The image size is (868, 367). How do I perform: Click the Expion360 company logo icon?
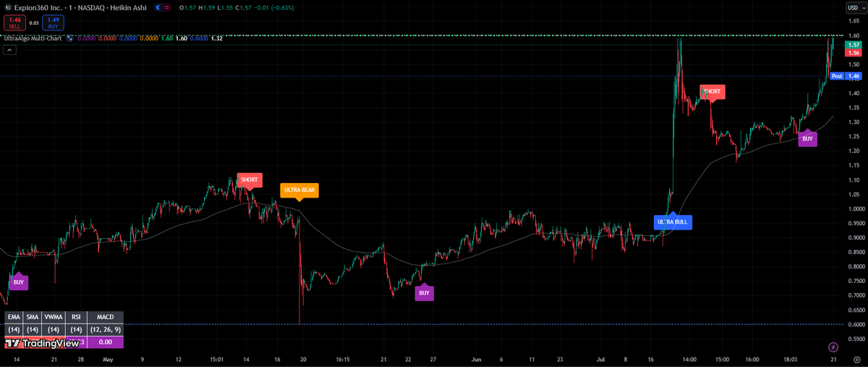9,7
